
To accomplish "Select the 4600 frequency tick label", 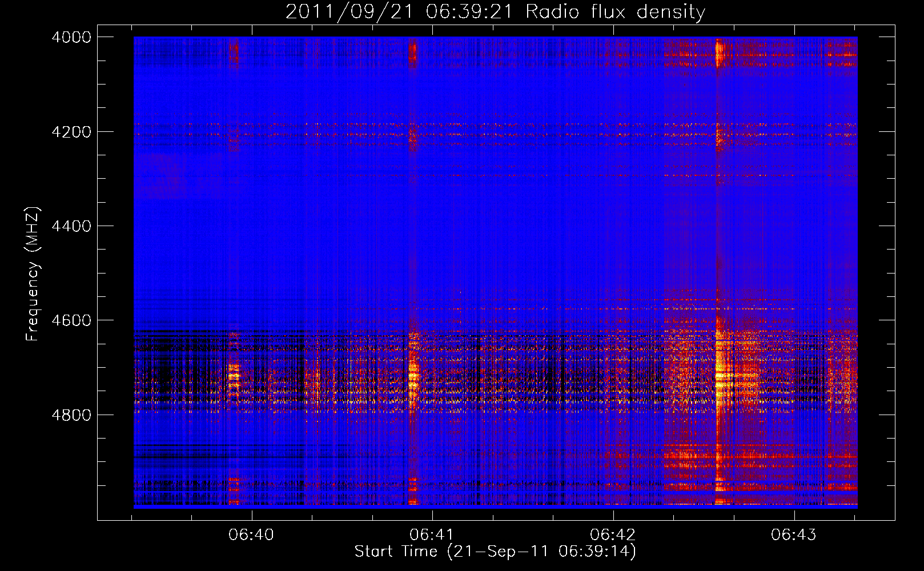I will point(71,320).
